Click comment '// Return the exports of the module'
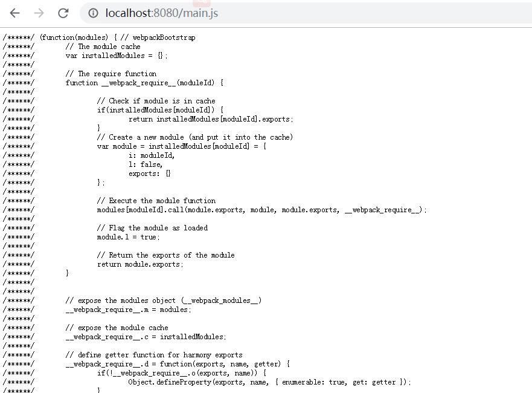 tap(165, 255)
